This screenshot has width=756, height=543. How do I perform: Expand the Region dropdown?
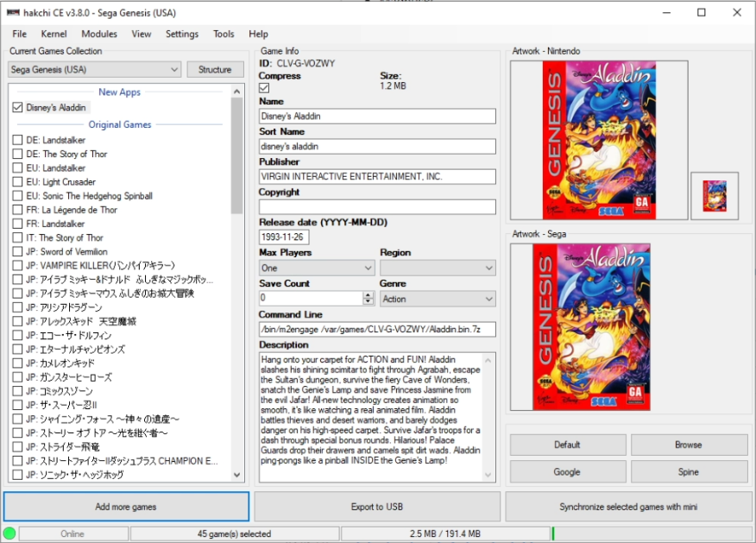[x=438, y=268]
